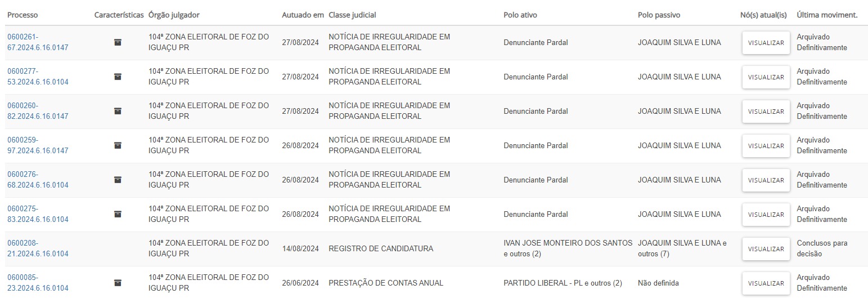This screenshot has width=868, height=307.
Task: Click archive box icon for process 0600261-67.2024.6.16.0147
Action: [118, 42]
